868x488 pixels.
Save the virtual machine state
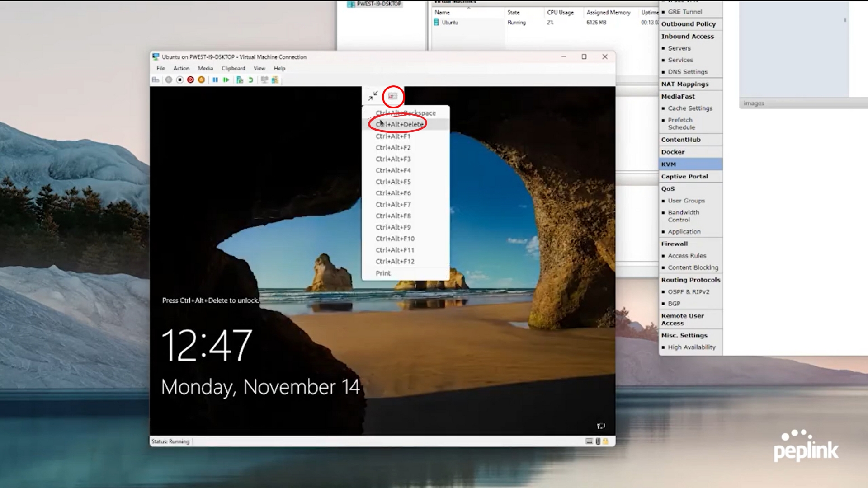pos(201,80)
